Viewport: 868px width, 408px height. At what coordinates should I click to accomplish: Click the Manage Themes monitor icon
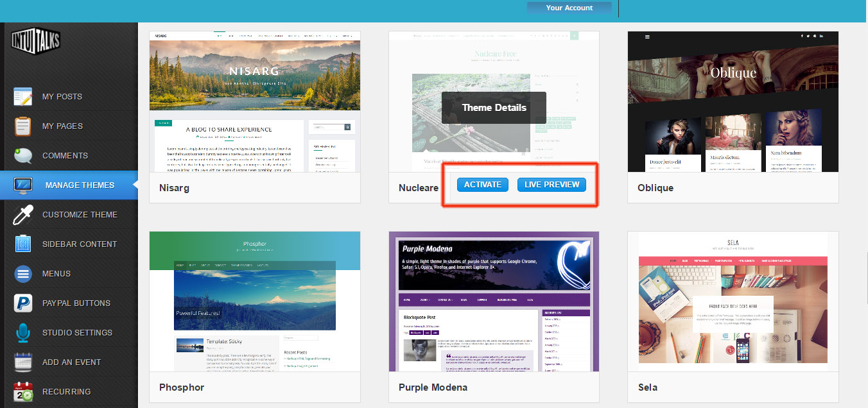(23, 185)
